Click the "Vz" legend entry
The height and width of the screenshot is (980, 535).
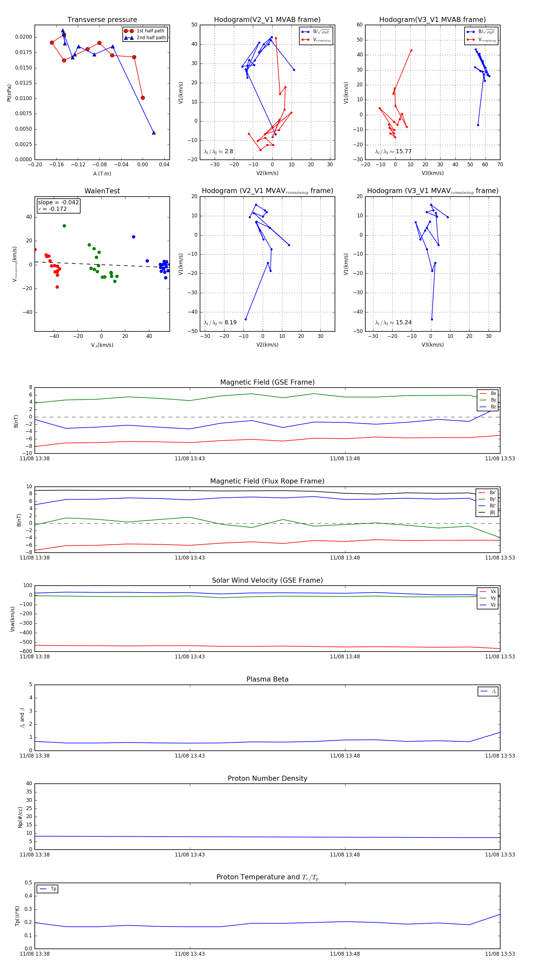point(488,605)
